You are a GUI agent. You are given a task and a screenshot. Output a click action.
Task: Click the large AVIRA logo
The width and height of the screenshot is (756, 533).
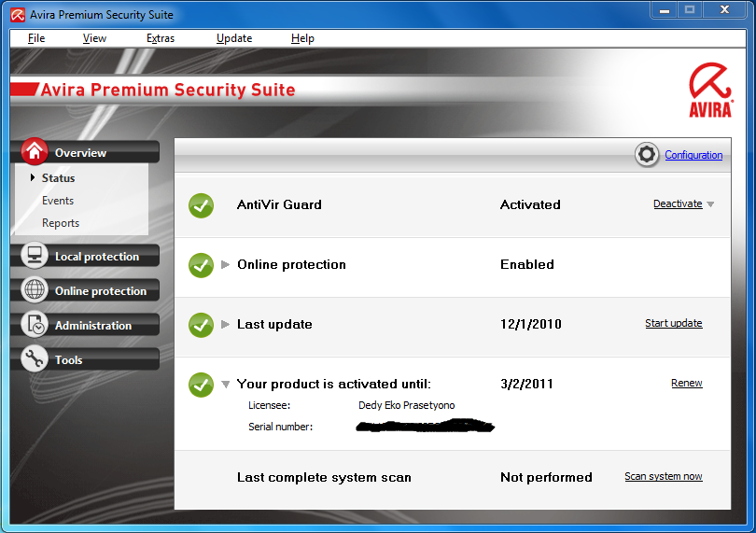(x=710, y=91)
